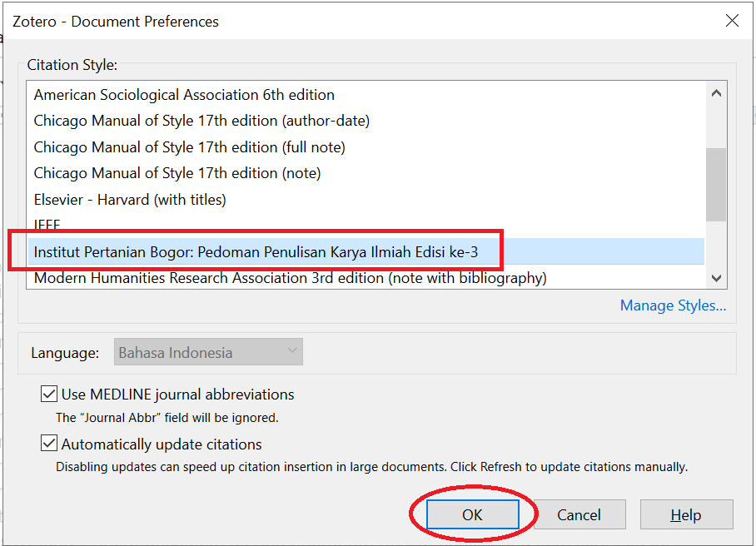Choose Modern Humanities Research Association style
Viewport: 756px width, 546px height.
(x=290, y=278)
